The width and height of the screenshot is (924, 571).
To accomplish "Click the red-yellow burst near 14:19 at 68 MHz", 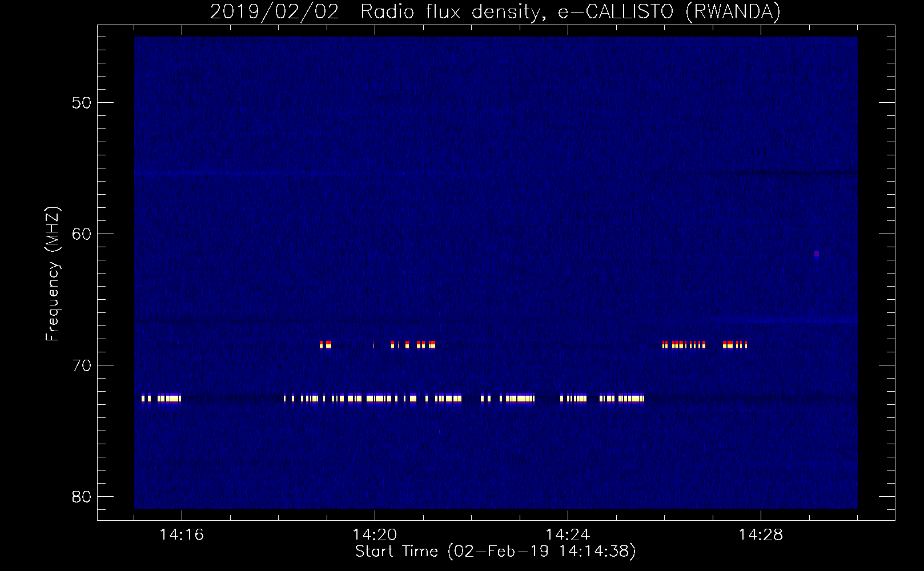I will [326, 344].
